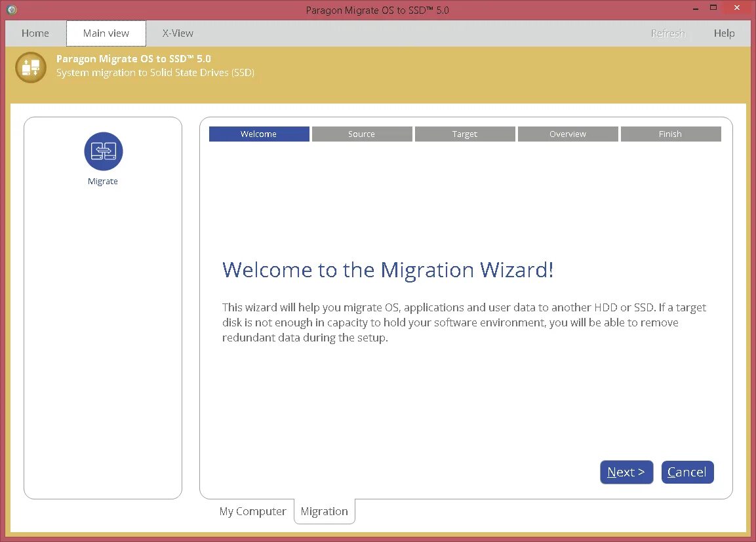Minimize the Paragon window
The height and width of the screenshot is (542, 756).
pos(695,8)
